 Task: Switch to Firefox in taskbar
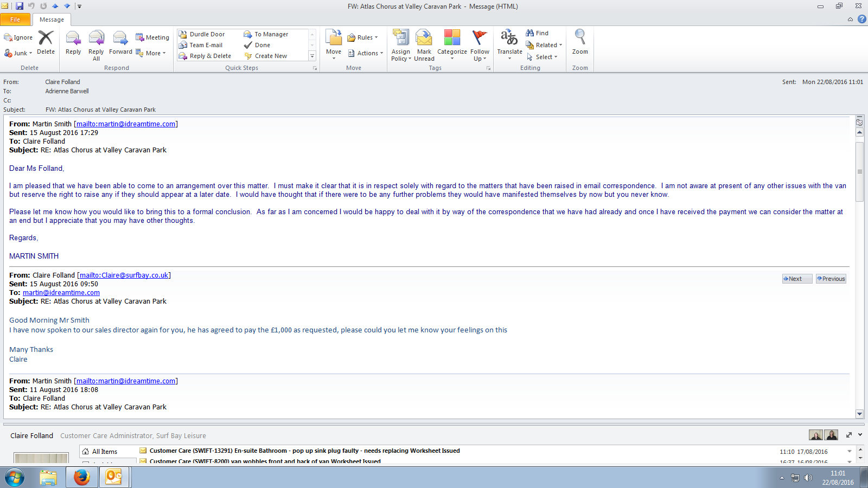pyautogui.click(x=81, y=478)
